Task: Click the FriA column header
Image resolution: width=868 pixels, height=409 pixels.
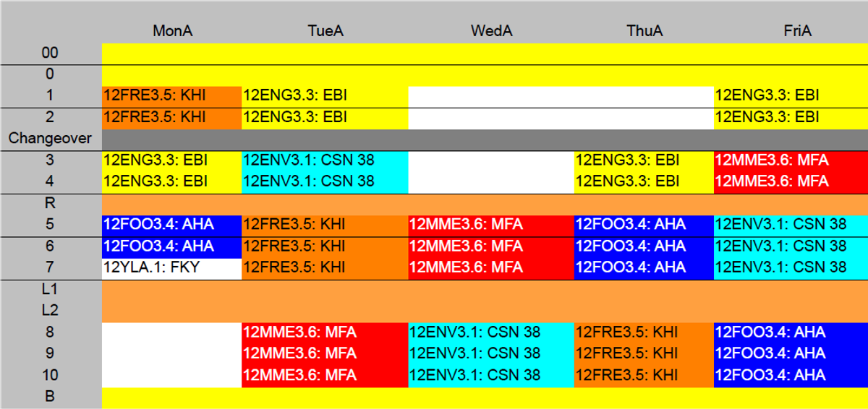Action: tap(791, 31)
